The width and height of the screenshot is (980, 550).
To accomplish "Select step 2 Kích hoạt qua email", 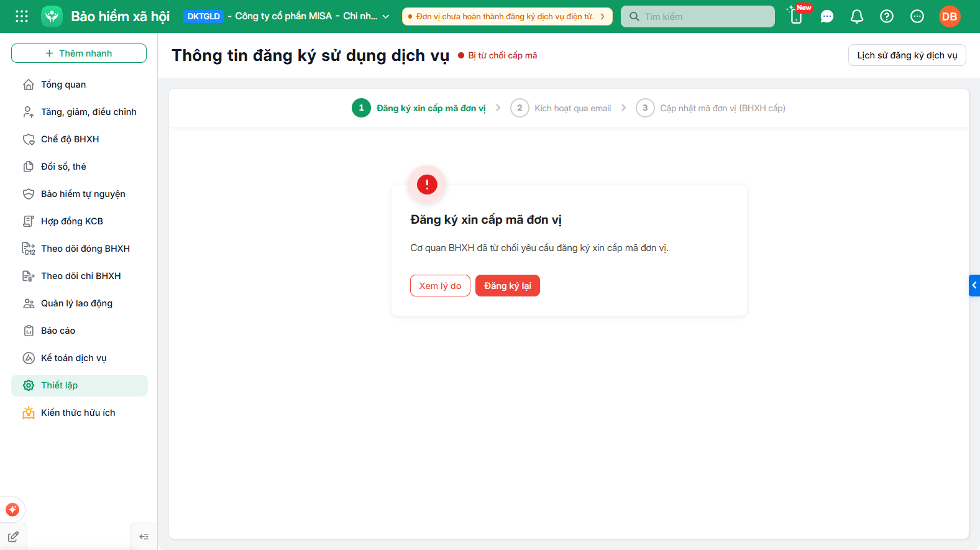I will coord(561,108).
